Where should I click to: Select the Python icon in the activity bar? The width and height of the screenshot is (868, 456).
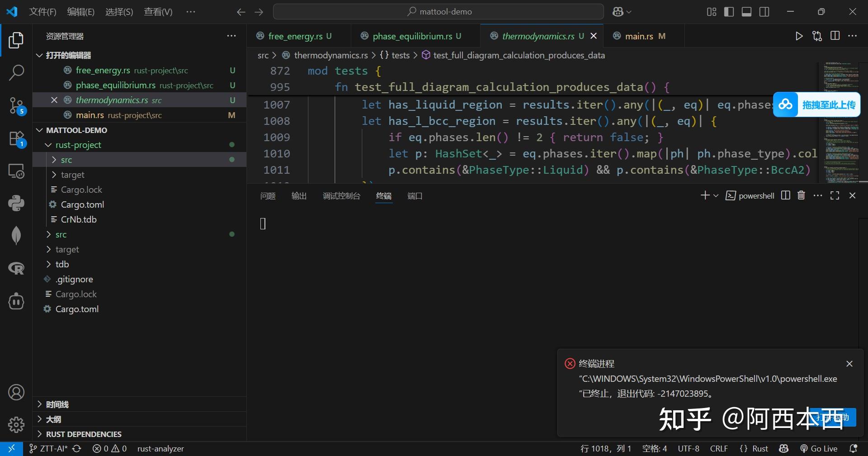click(16, 203)
